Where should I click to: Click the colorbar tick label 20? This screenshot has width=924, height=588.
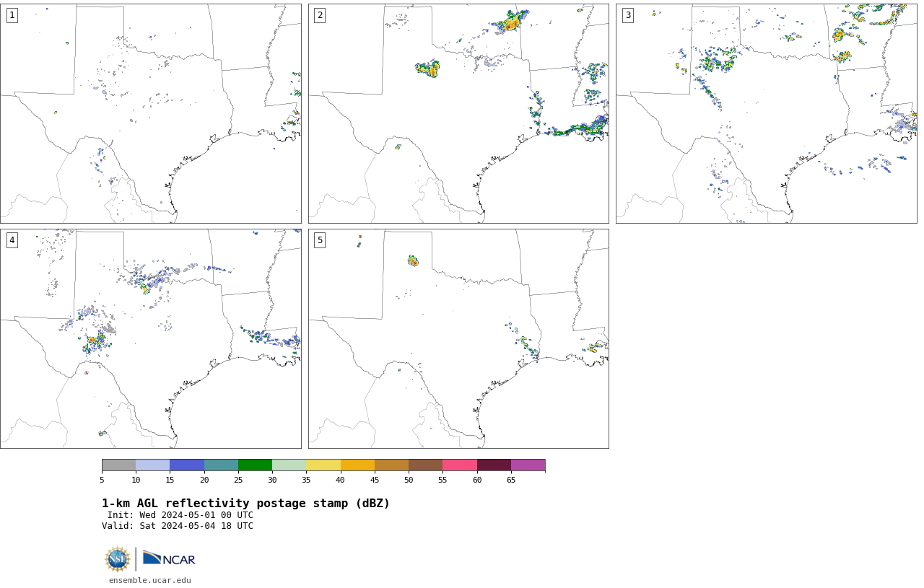click(204, 480)
